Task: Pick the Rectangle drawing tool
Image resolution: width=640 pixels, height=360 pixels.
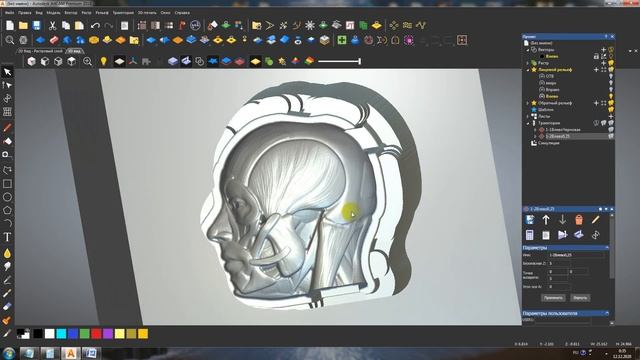Action: pos(7,184)
